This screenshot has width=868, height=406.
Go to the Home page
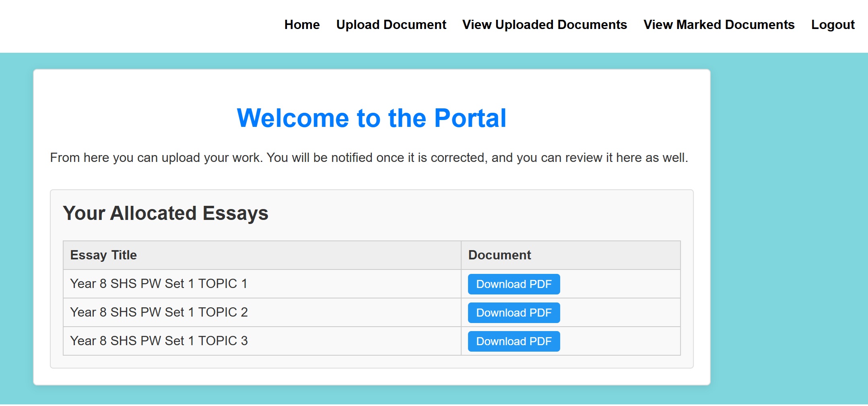302,25
